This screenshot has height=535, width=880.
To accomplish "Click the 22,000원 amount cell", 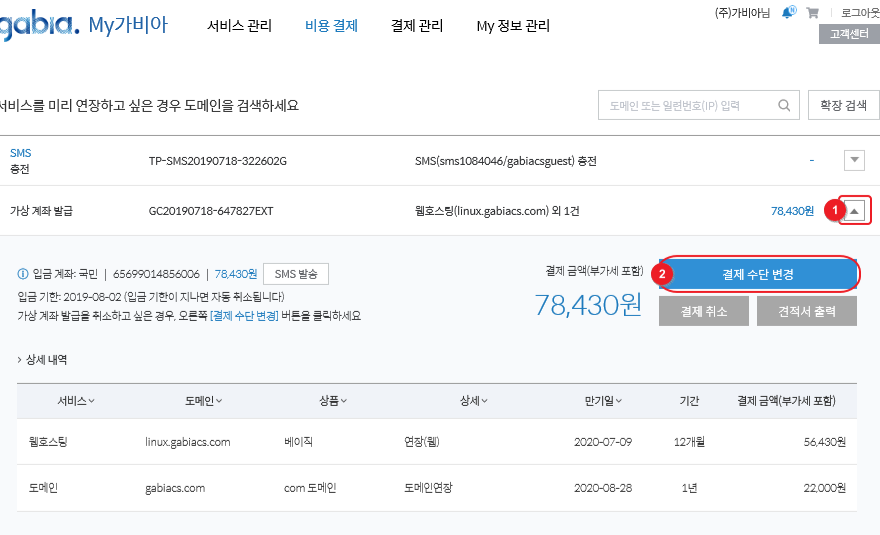I will pos(824,488).
